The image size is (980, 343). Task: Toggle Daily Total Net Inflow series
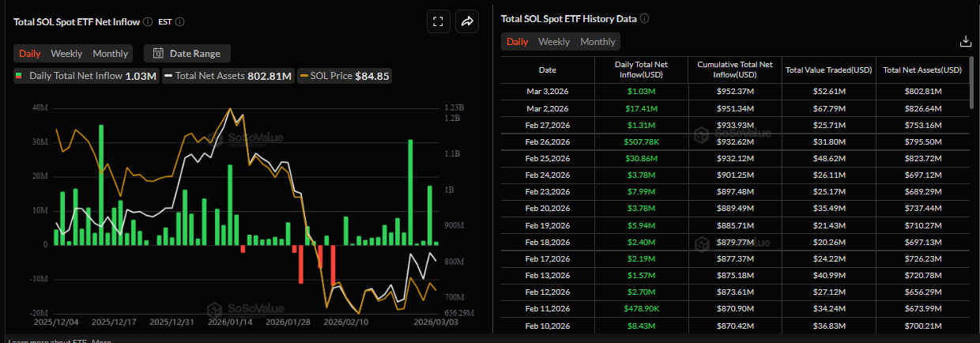(x=86, y=76)
